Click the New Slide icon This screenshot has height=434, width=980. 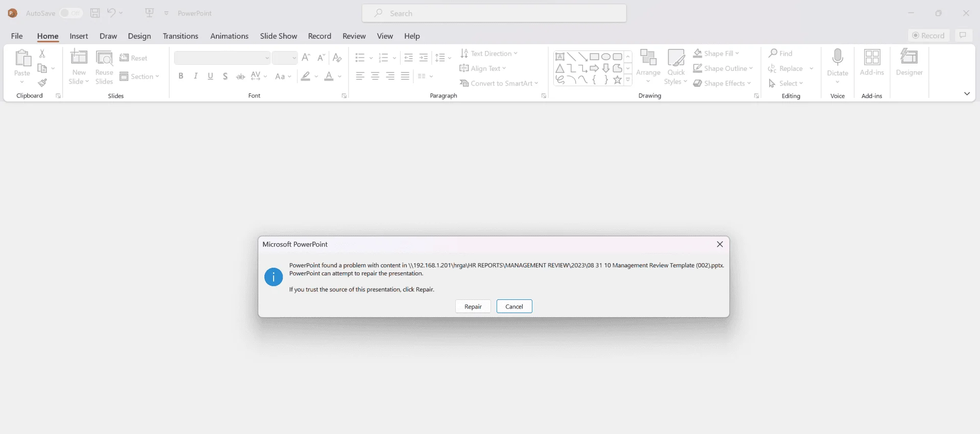[x=79, y=57]
